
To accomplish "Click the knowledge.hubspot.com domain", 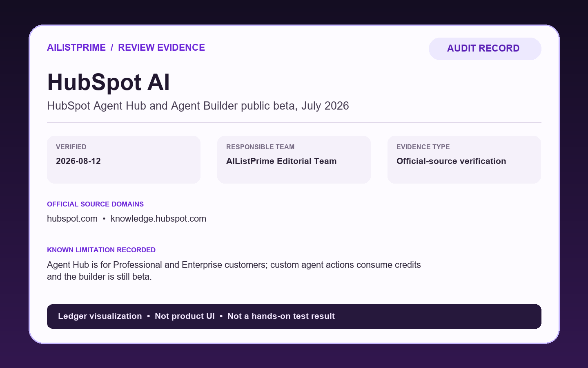I will tap(158, 219).
